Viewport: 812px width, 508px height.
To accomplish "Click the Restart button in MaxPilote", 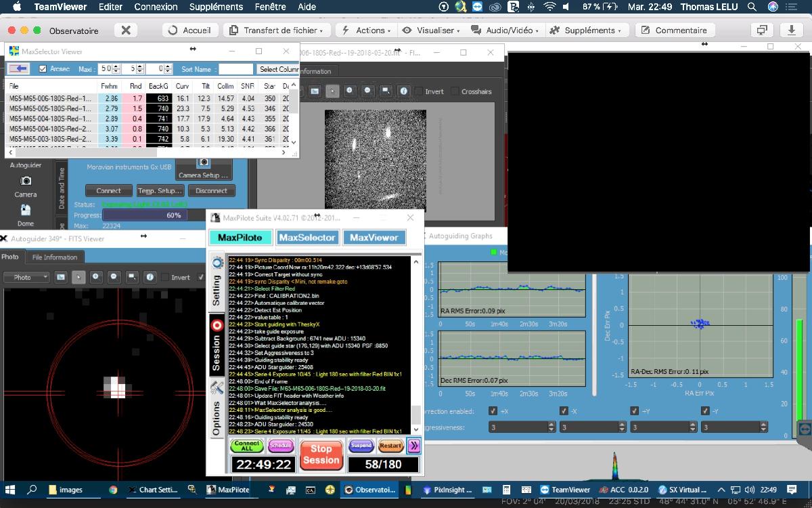I will 390,446.
